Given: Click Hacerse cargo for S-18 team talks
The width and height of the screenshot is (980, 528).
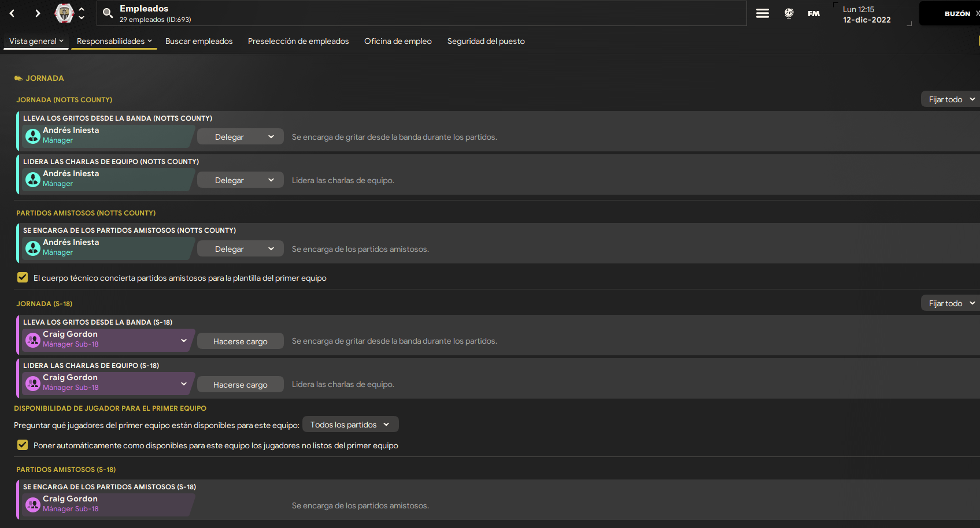Looking at the screenshot, I should [241, 385].
